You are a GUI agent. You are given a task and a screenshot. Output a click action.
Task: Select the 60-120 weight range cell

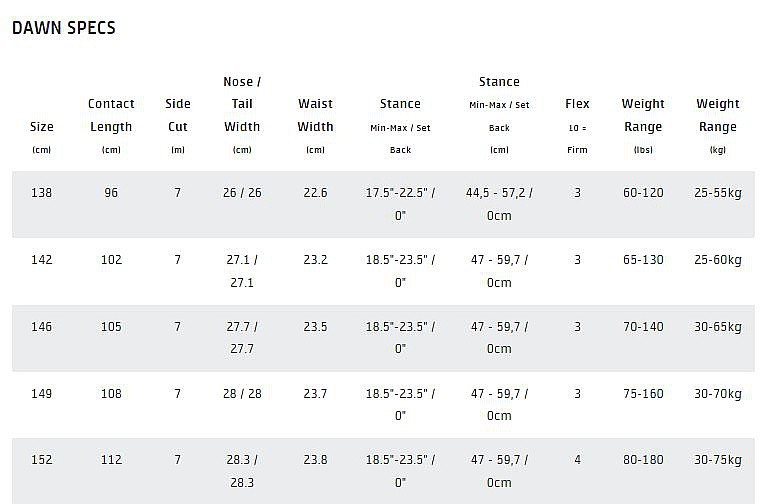pyautogui.click(x=643, y=193)
